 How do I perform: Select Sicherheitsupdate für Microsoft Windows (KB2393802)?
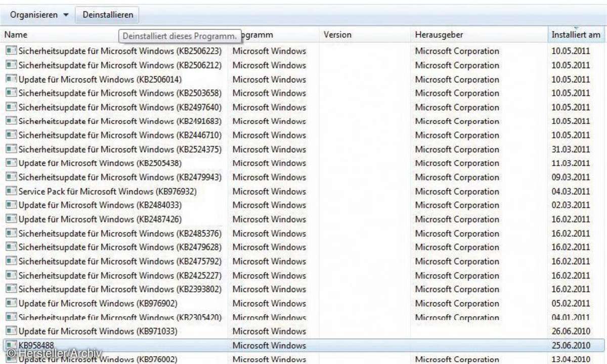coord(120,289)
